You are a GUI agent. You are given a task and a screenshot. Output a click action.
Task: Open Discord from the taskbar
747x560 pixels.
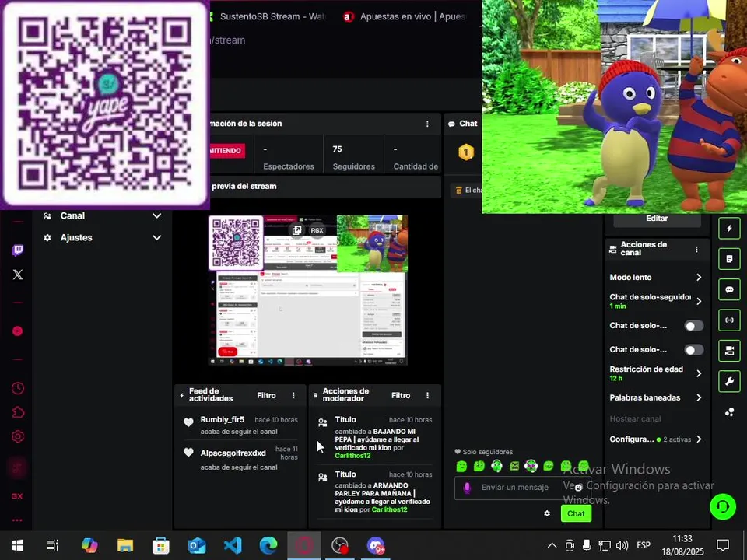coord(375,546)
